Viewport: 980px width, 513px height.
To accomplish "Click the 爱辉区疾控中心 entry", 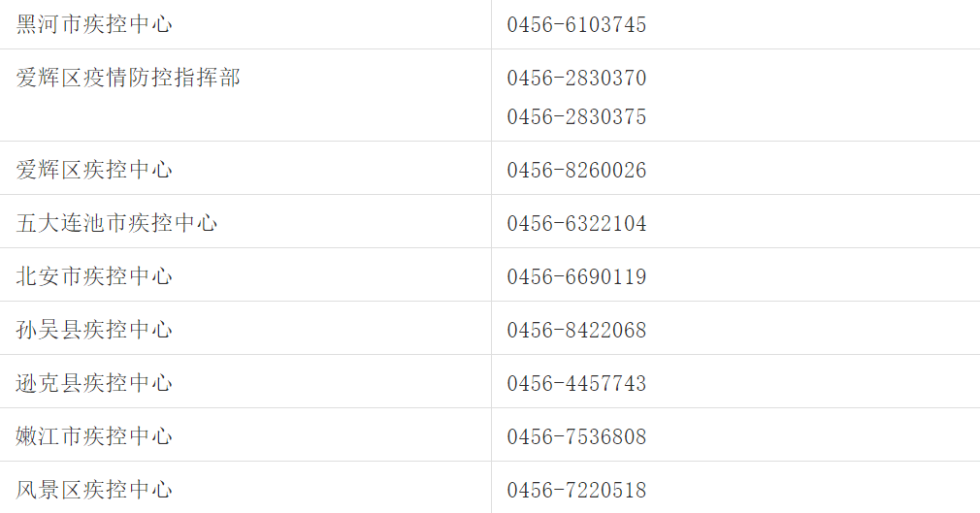I will 94,170.
